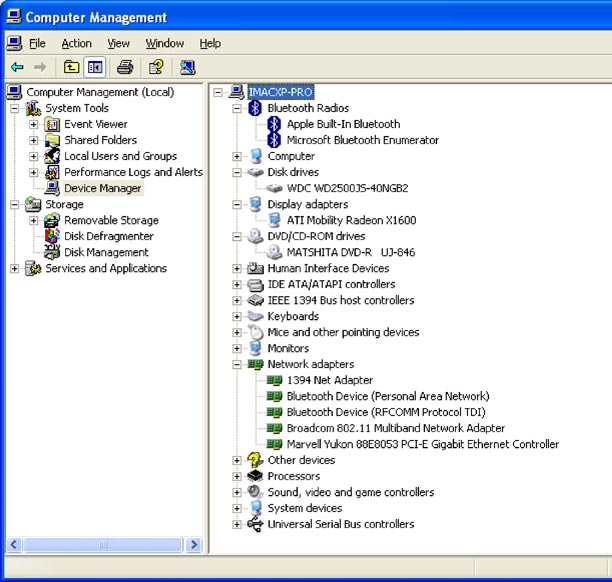Click the left pane scroll left arrow

pyautogui.click(x=14, y=545)
